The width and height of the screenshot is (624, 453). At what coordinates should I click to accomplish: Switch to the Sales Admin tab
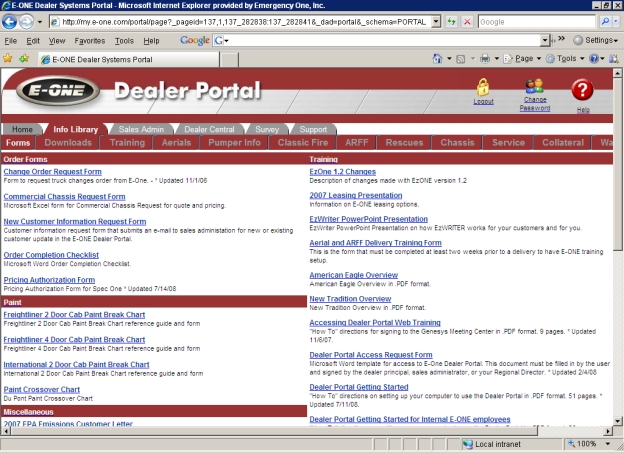coord(141,129)
